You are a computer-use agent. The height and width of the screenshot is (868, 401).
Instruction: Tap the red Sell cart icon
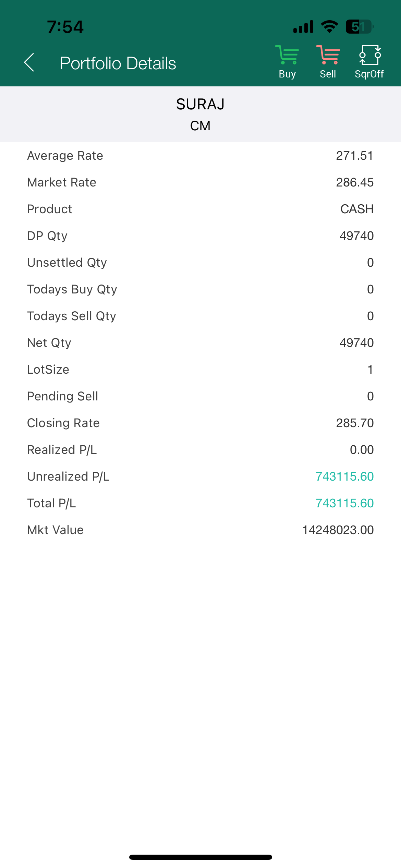[x=328, y=56]
